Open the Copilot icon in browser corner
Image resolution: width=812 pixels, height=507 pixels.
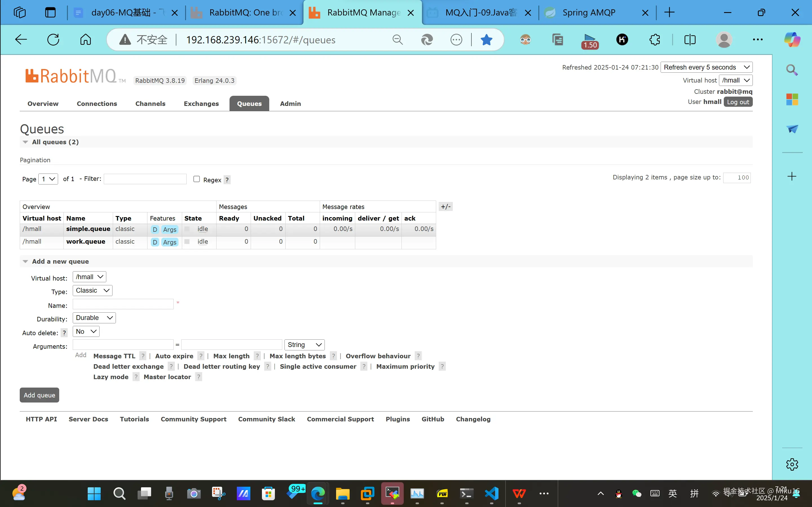click(792, 39)
